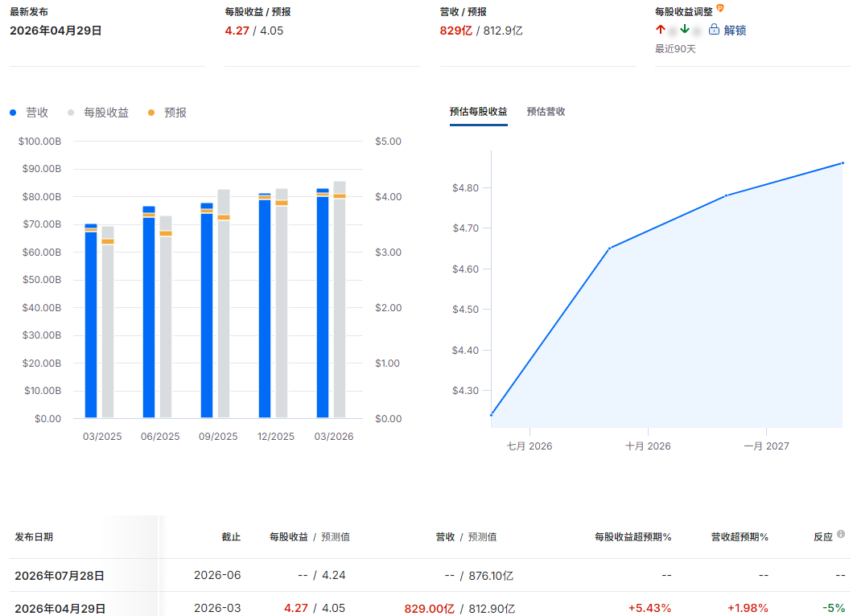The height and width of the screenshot is (616, 857).
Task: Toggle the 营收 legend item
Action: [x=30, y=113]
